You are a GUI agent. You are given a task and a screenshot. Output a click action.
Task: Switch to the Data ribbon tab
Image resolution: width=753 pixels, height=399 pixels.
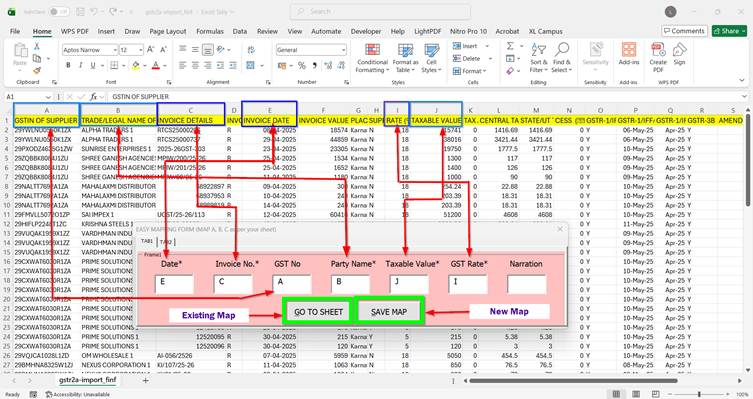tap(240, 31)
